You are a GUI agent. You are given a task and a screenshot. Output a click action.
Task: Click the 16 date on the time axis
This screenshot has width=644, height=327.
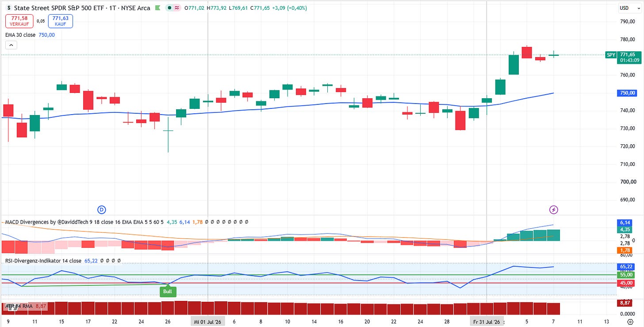[341, 322]
